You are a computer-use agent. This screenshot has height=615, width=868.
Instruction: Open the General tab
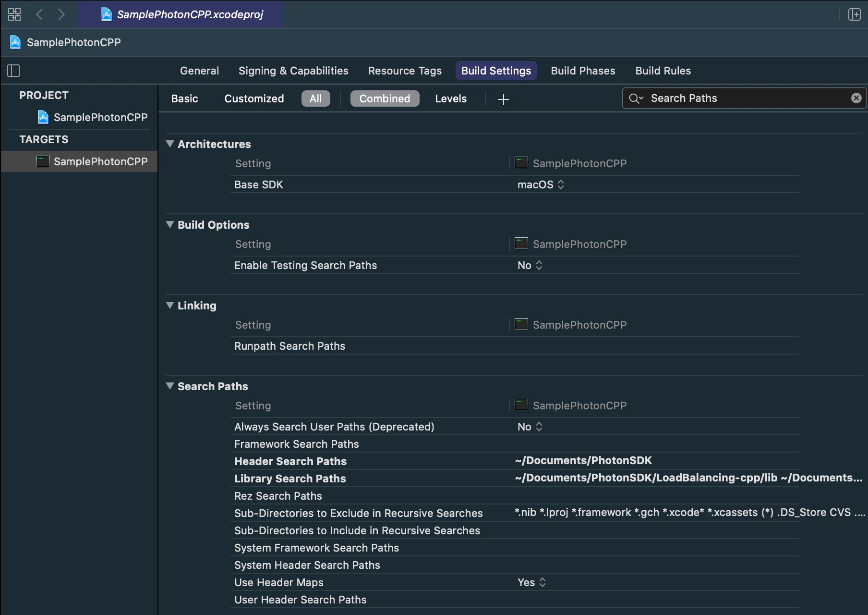point(200,71)
